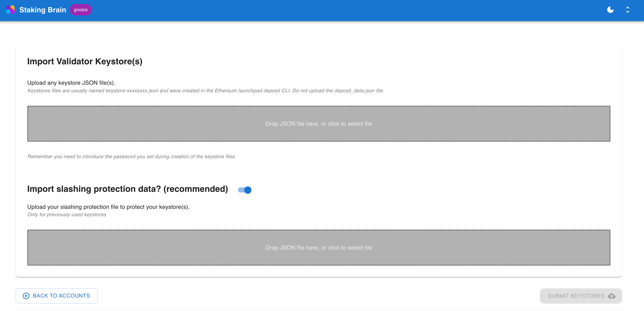Expand the up-down arrows control in header
Viewport: 644px width, 311px height.
click(628, 10)
